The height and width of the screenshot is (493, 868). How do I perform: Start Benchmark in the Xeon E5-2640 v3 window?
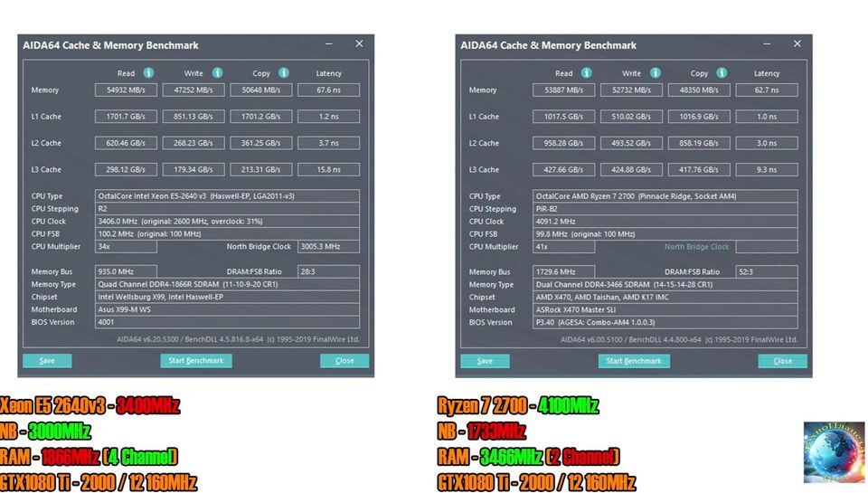pos(196,361)
